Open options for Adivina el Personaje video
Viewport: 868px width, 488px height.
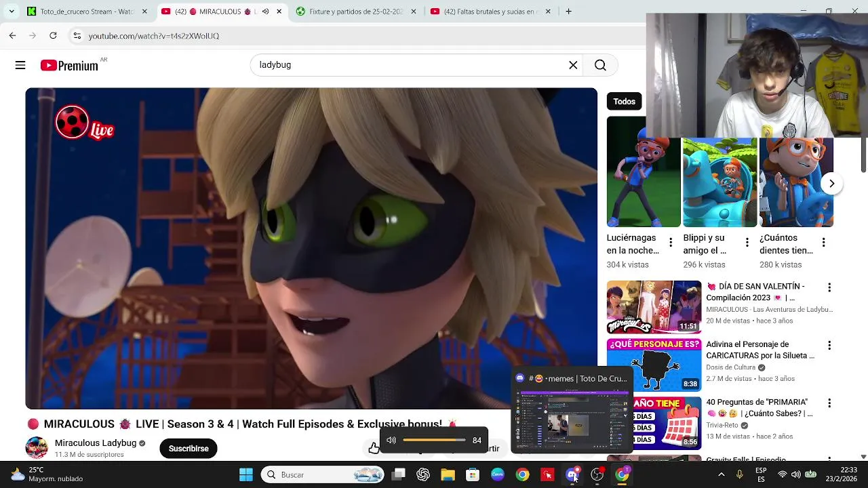click(x=829, y=346)
